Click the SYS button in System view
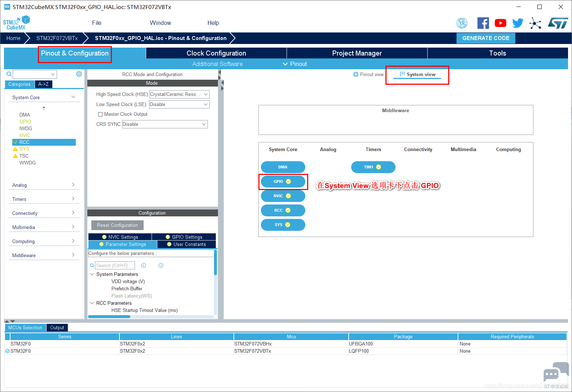The image size is (572, 392). click(283, 225)
